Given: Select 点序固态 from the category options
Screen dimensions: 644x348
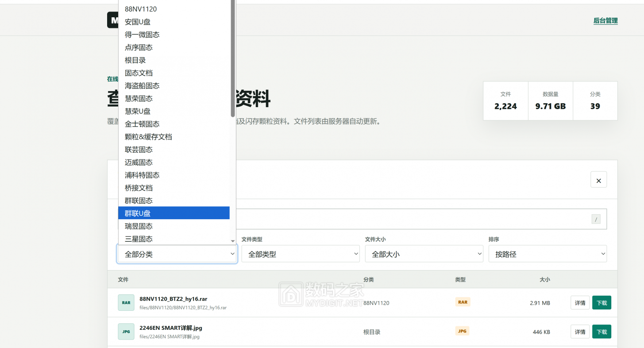Looking at the screenshot, I should (174, 47).
